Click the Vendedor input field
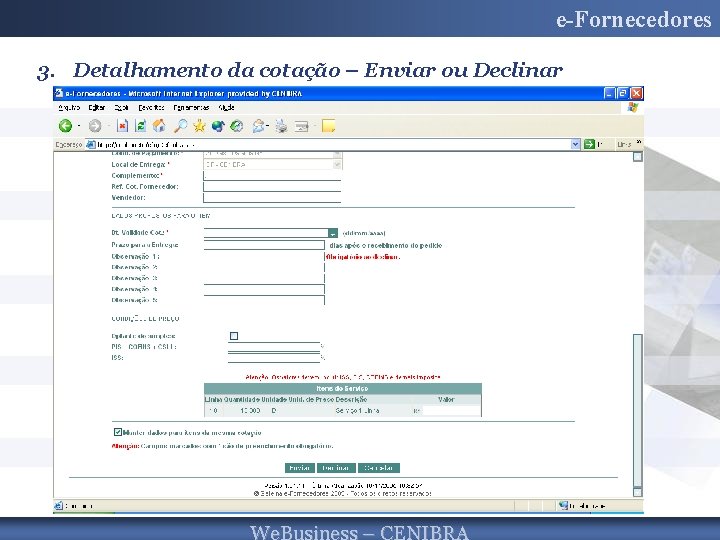The height and width of the screenshot is (540, 720). pyautogui.click(x=272, y=197)
